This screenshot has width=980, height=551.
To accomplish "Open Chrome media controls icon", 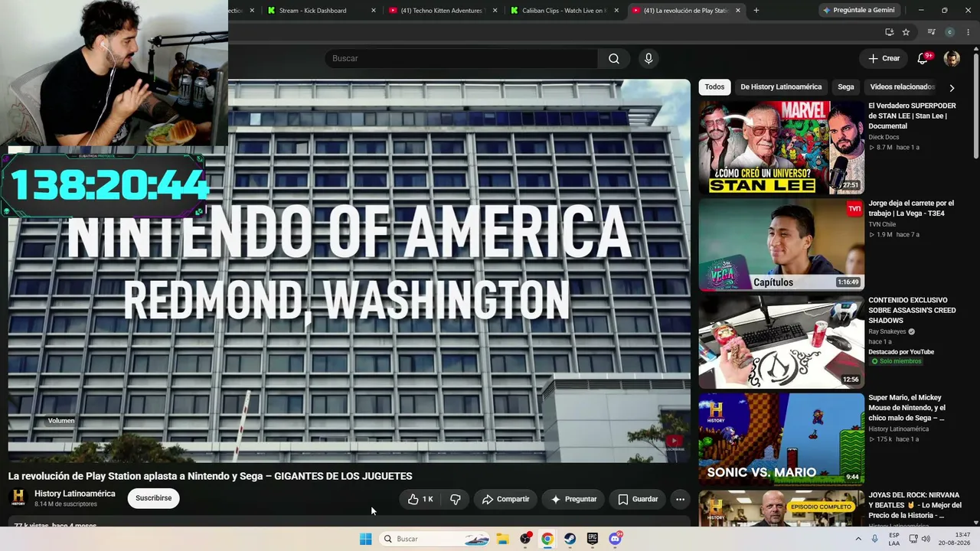I will (x=931, y=32).
